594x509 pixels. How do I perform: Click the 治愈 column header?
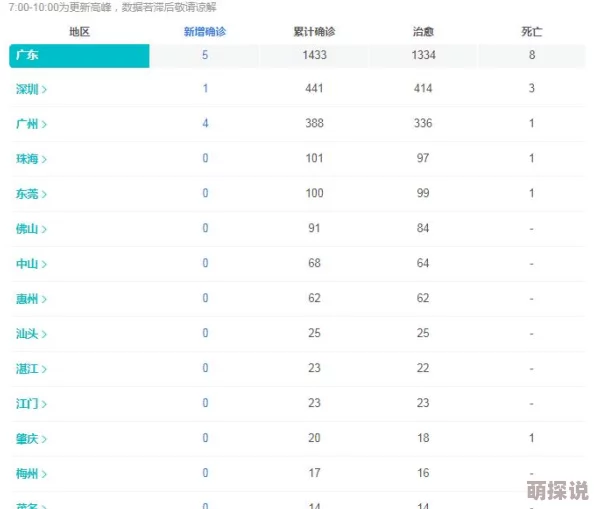[423, 31]
